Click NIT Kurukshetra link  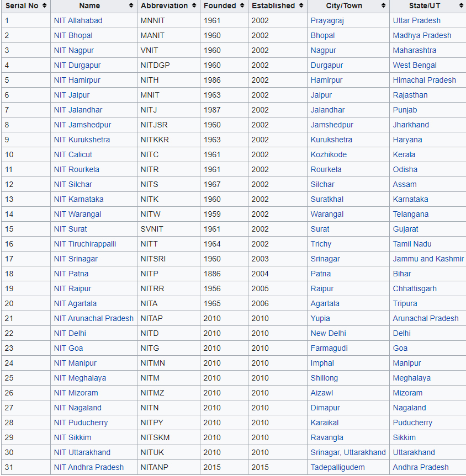point(82,140)
